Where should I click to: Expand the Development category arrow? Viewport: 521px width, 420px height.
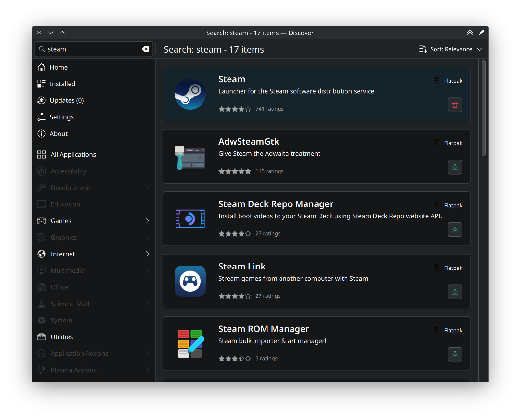pyautogui.click(x=147, y=188)
